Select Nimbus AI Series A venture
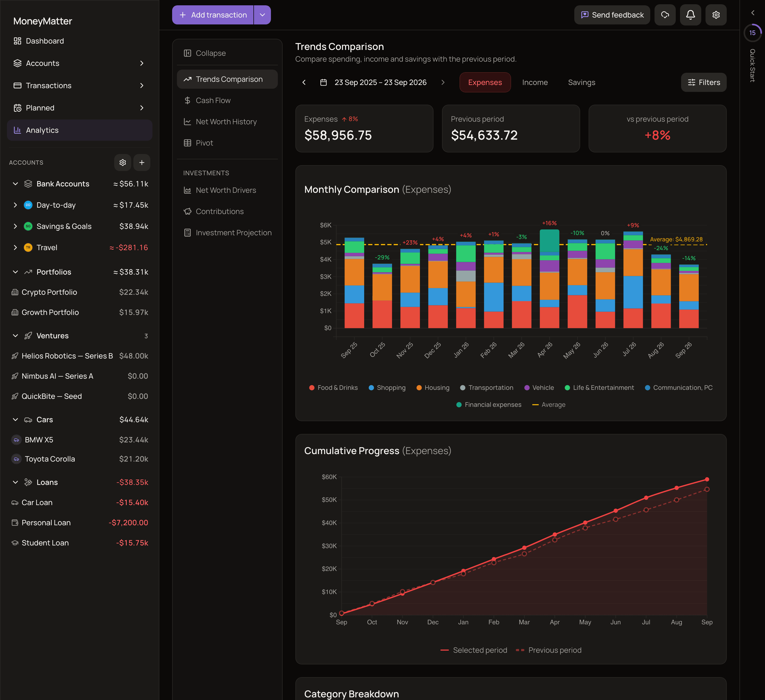Image resolution: width=765 pixels, height=700 pixels. click(79, 376)
